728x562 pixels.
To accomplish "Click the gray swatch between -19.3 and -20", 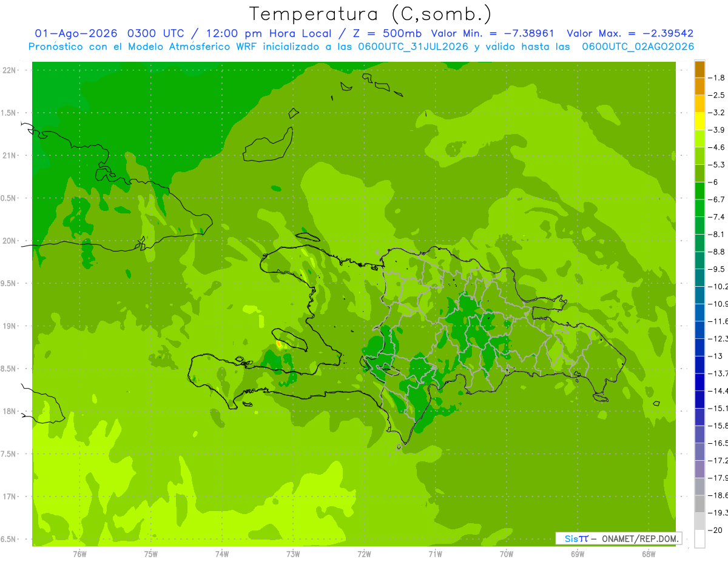I will click(x=699, y=521).
